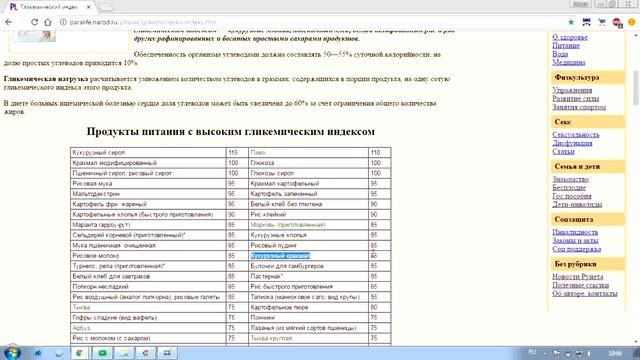Click the "Крахмал модифицированный" table cell
The image size is (640, 360).
point(148,163)
